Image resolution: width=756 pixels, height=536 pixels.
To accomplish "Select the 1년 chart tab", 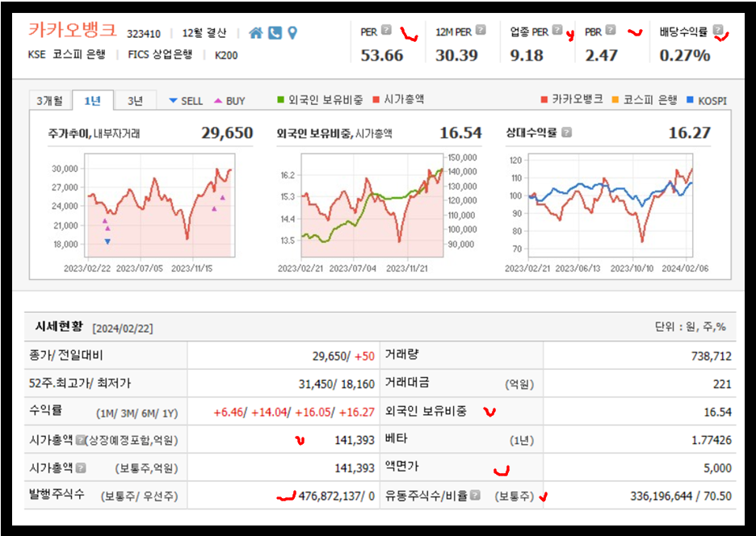I will (93, 100).
